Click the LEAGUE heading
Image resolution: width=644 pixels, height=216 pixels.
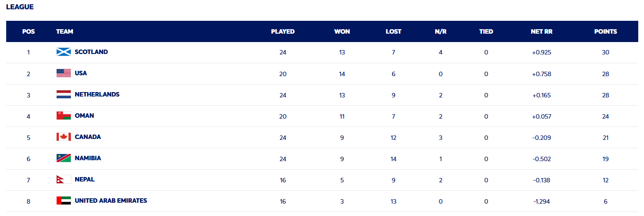click(20, 7)
